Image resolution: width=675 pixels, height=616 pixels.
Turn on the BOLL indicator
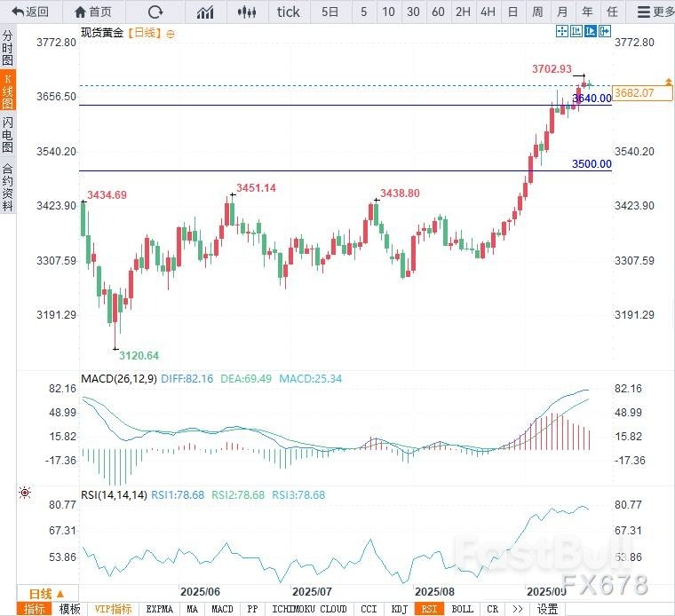tap(462, 609)
